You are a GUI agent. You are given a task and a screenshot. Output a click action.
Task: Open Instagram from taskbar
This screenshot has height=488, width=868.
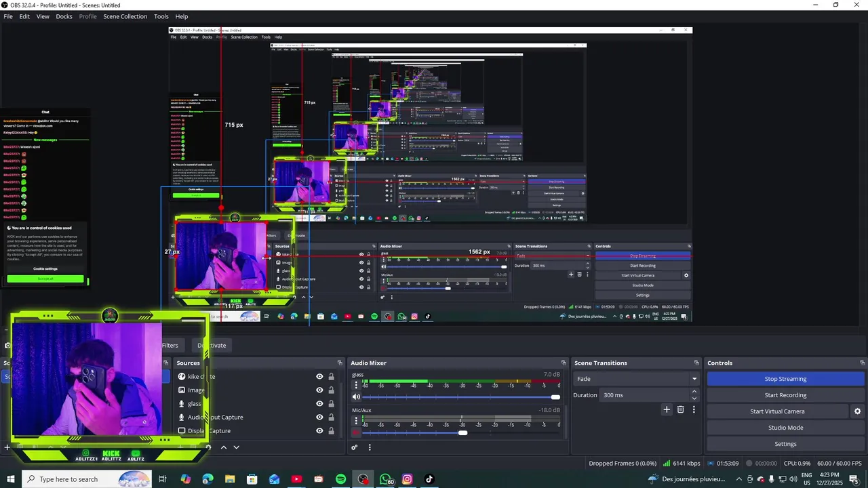(x=407, y=479)
